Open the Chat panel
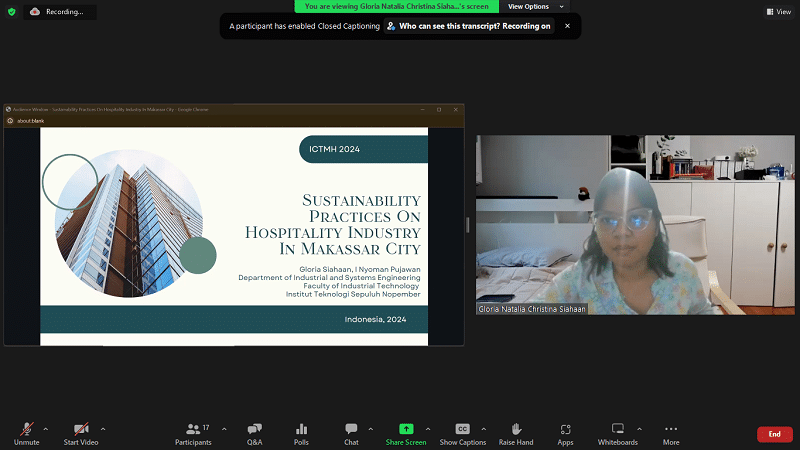The height and width of the screenshot is (450, 800). pyautogui.click(x=351, y=429)
